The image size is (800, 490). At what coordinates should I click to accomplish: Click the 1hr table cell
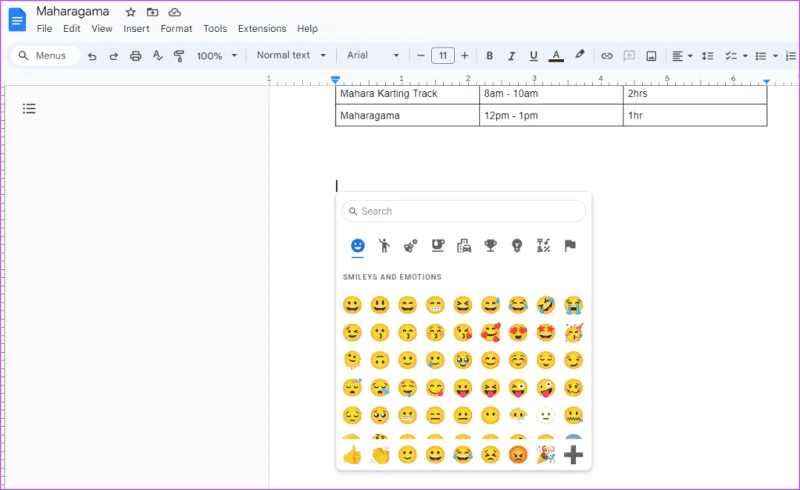pos(695,115)
